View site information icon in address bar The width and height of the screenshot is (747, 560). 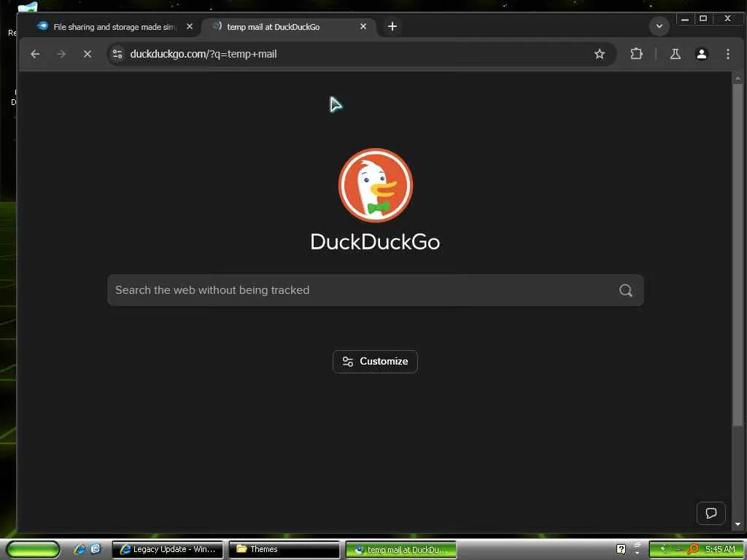(117, 54)
